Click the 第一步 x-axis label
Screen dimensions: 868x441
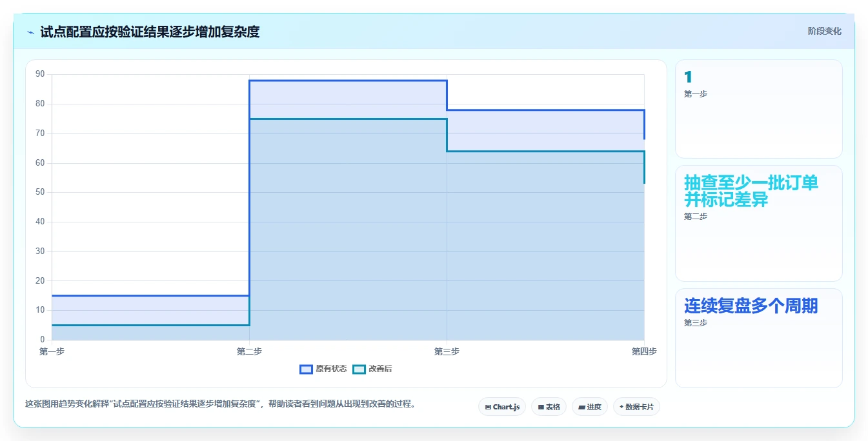point(52,351)
